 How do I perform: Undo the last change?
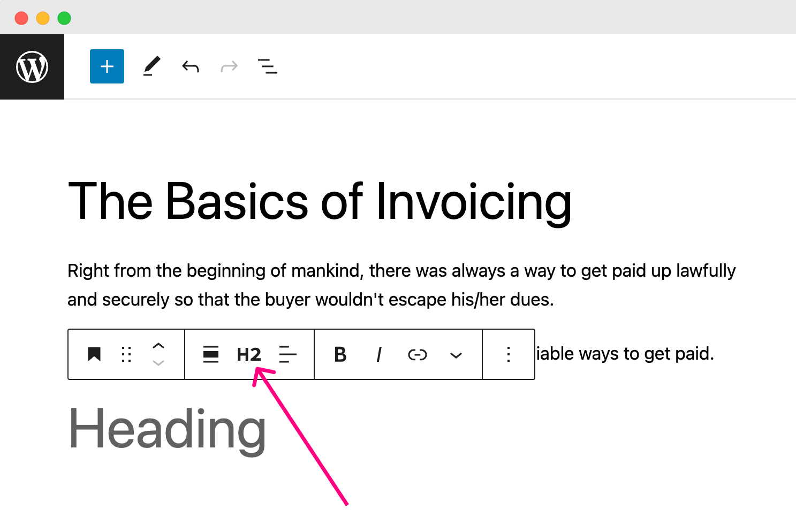point(190,67)
